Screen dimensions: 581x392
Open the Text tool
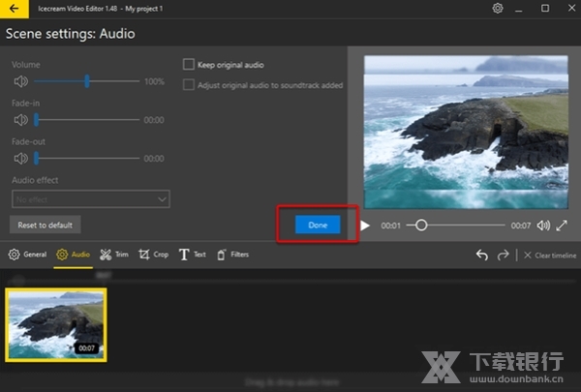(193, 255)
